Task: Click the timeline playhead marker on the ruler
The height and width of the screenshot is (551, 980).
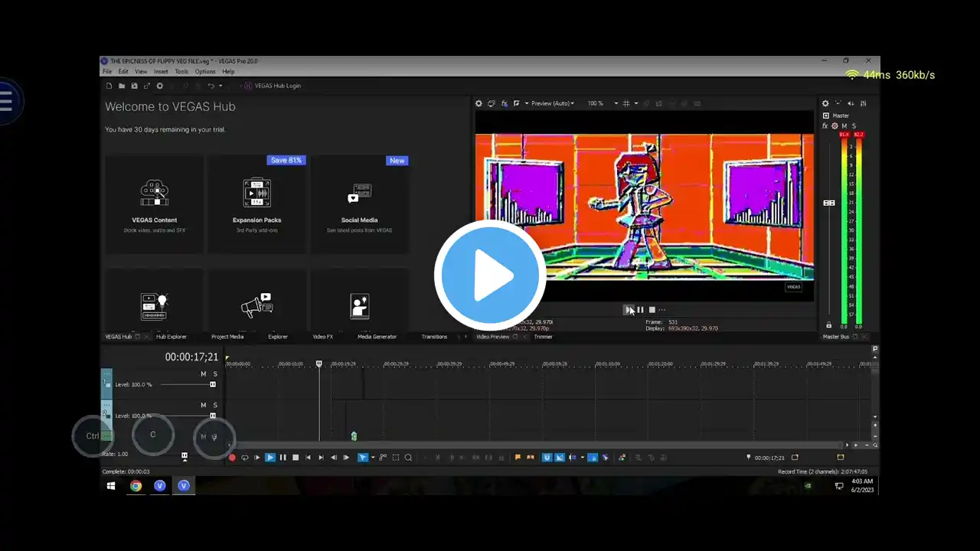Action: coord(319,364)
